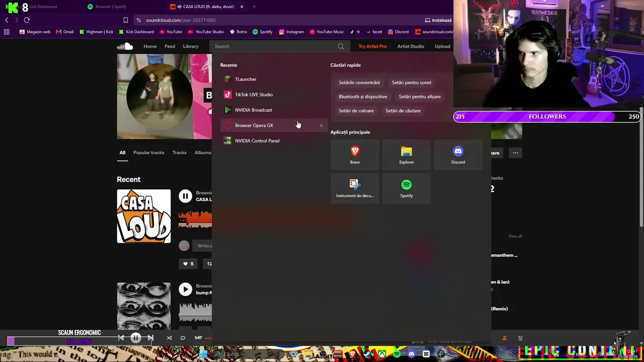Viewport: 644px width, 362px height.
Task: Open YouTube Studio bookmark
Action: point(206,32)
